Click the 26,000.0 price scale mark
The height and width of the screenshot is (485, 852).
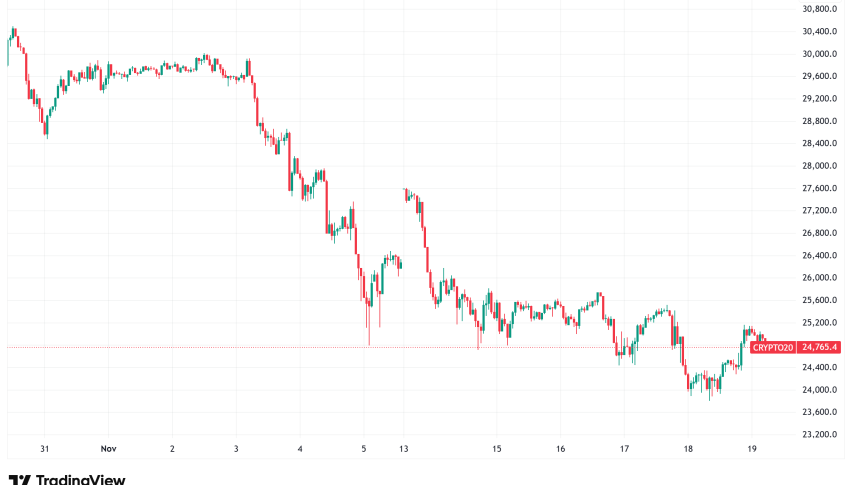tap(819, 278)
